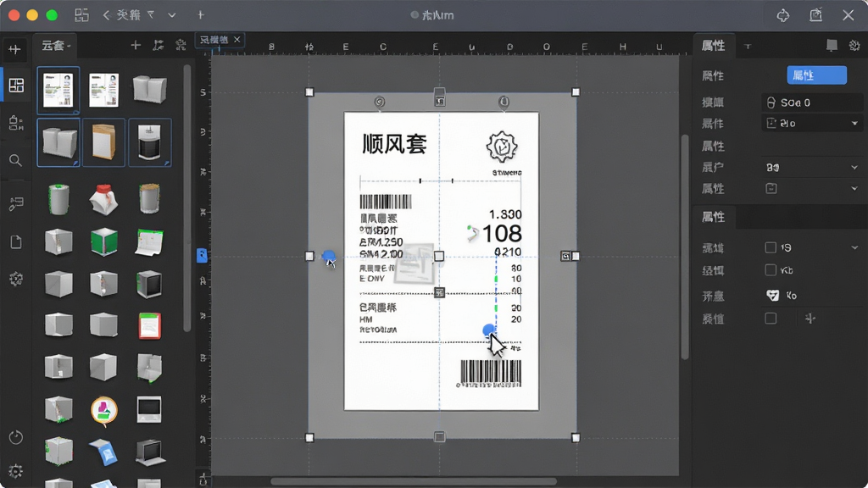868x488 pixels.
Task: Click the gear icon in the properties panel header
Action: 854,46
